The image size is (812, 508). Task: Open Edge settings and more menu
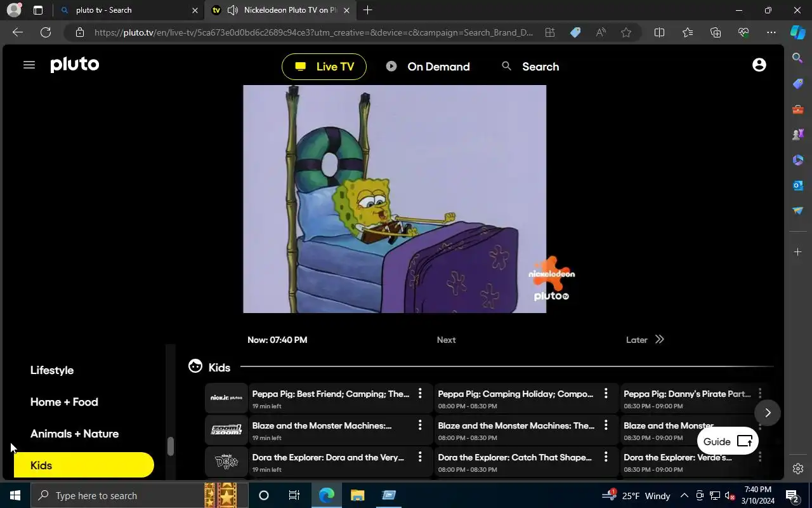pyautogui.click(x=771, y=32)
